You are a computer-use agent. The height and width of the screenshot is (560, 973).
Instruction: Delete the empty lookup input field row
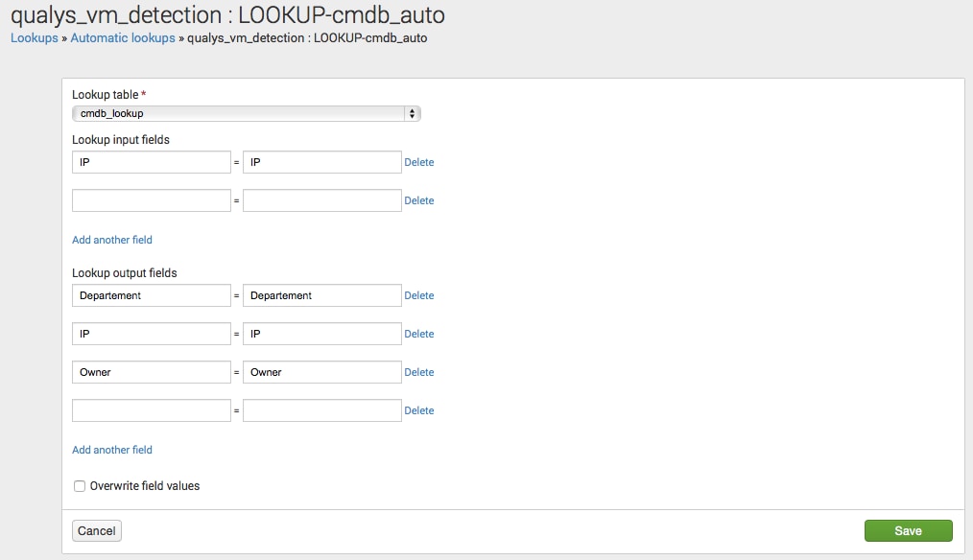pyautogui.click(x=418, y=200)
